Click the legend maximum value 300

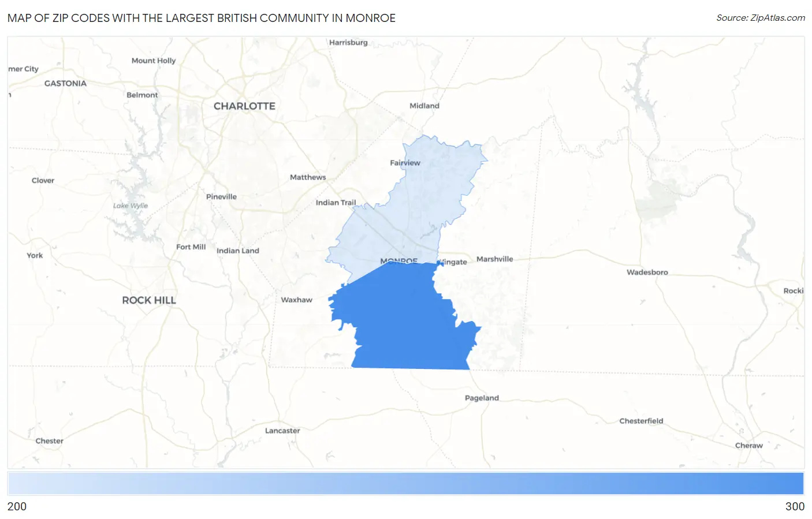coord(795,506)
